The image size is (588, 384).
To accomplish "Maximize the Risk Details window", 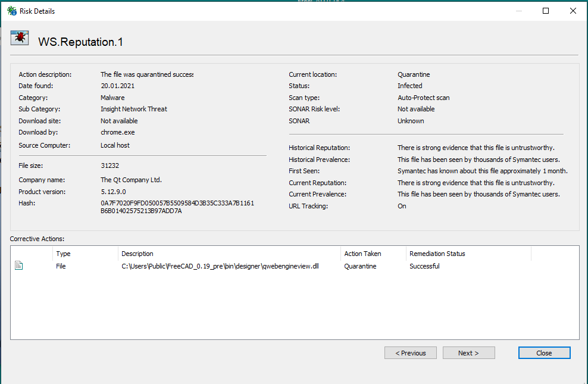I will click(x=546, y=11).
